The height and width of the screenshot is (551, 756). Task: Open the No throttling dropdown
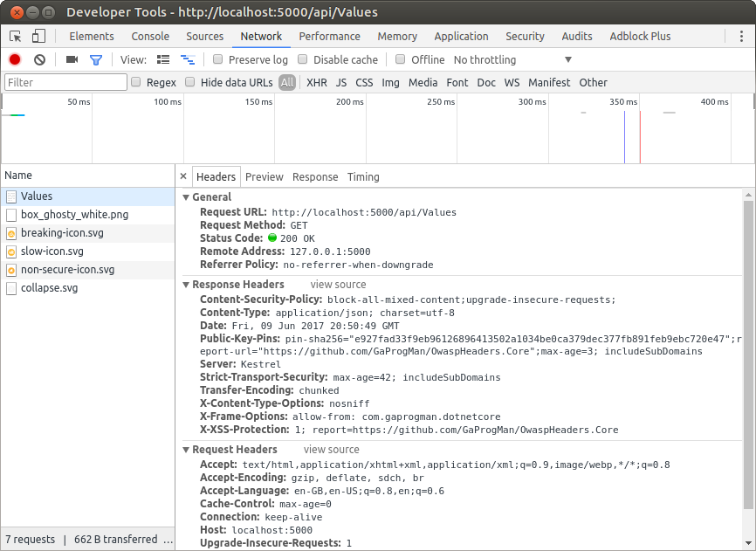[x=512, y=59]
